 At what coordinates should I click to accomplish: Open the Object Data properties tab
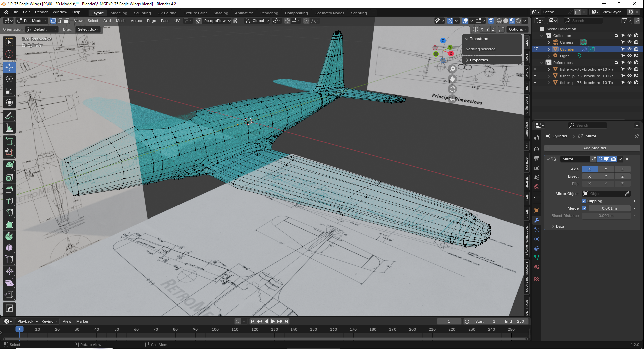click(x=537, y=258)
